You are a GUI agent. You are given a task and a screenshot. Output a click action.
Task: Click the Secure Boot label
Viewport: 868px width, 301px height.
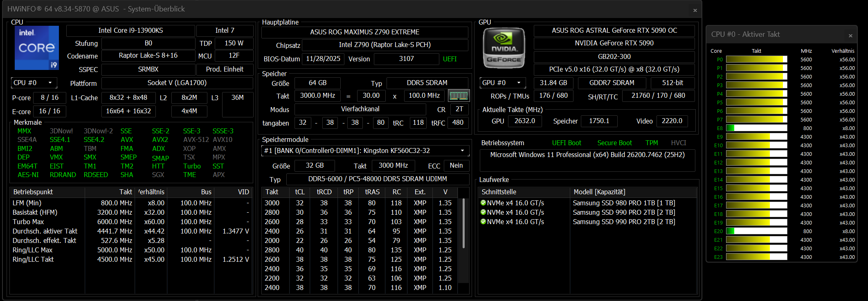614,143
